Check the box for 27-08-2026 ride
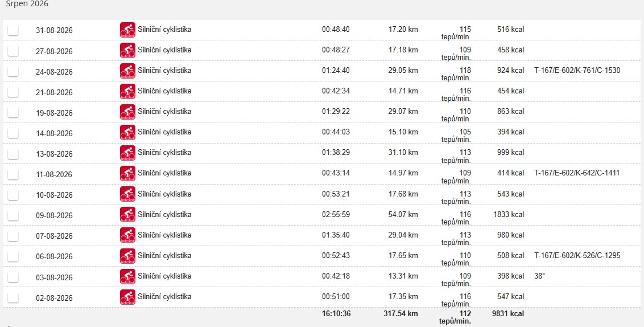Screen dimensions: 644x327 pos(13,51)
